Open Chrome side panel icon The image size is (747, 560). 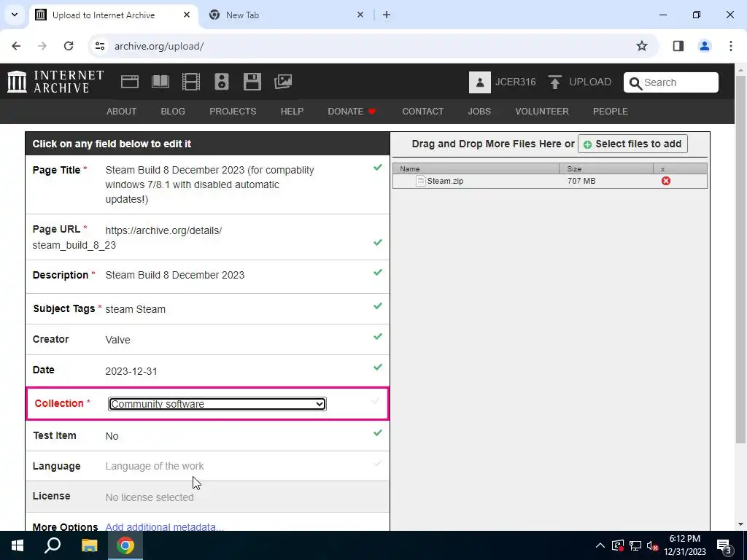point(678,46)
